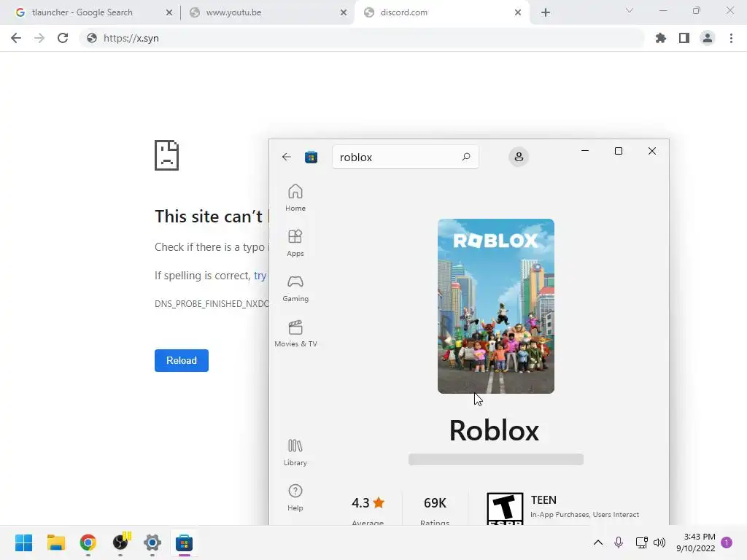This screenshot has height=560, width=747.
Task: Click the sad page error icon
Action: (167, 155)
